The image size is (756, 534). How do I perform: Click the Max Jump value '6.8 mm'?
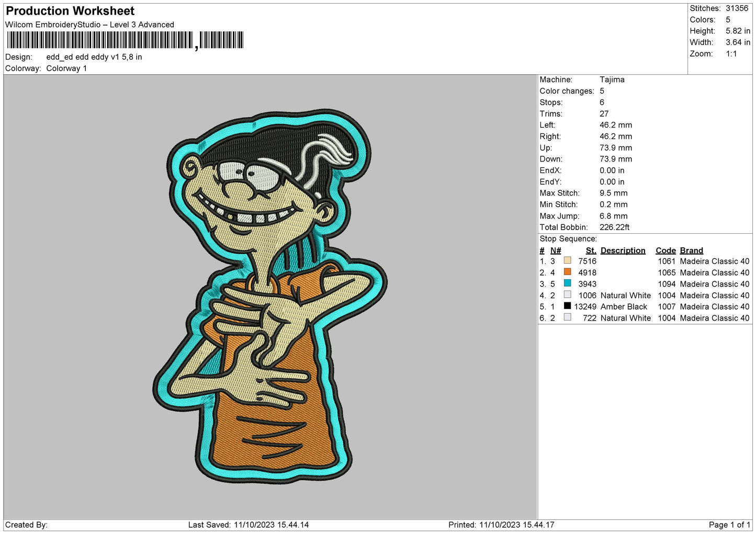[x=613, y=216]
